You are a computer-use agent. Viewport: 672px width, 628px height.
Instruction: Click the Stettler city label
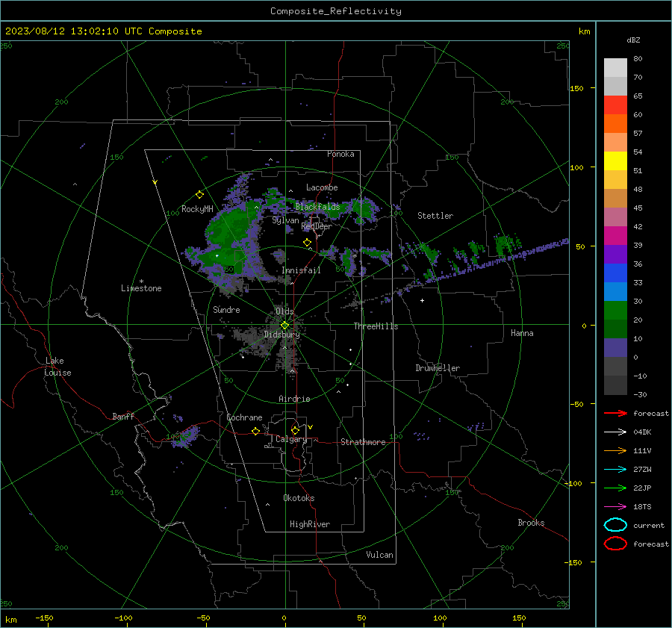click(435, 216)
